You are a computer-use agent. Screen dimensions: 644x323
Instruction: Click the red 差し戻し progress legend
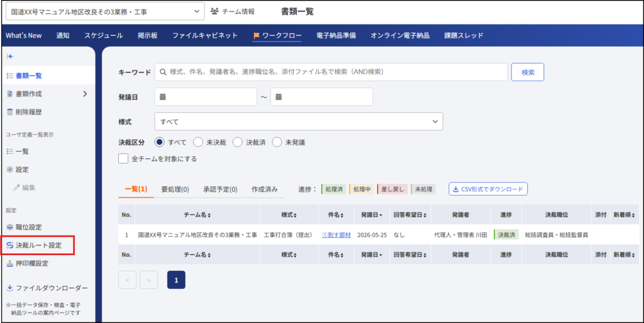tap(392, 190)
